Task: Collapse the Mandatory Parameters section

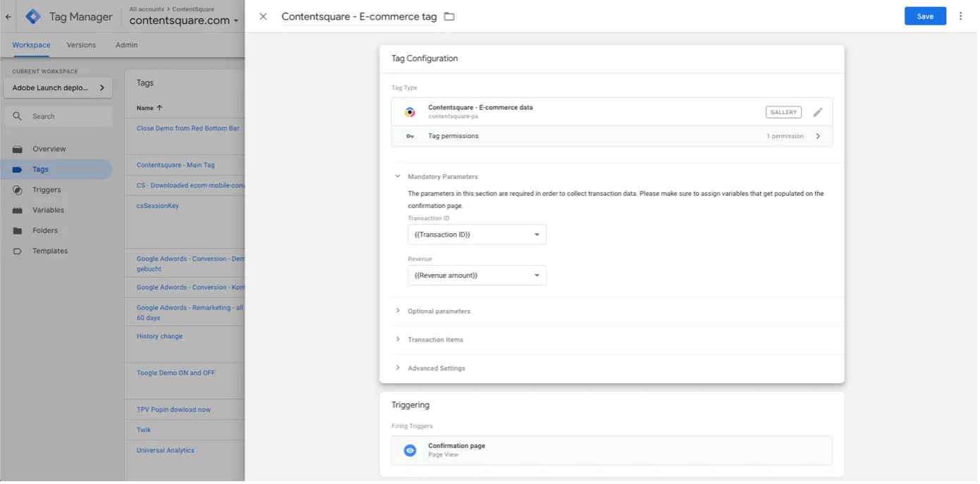Action: point(398,177)
